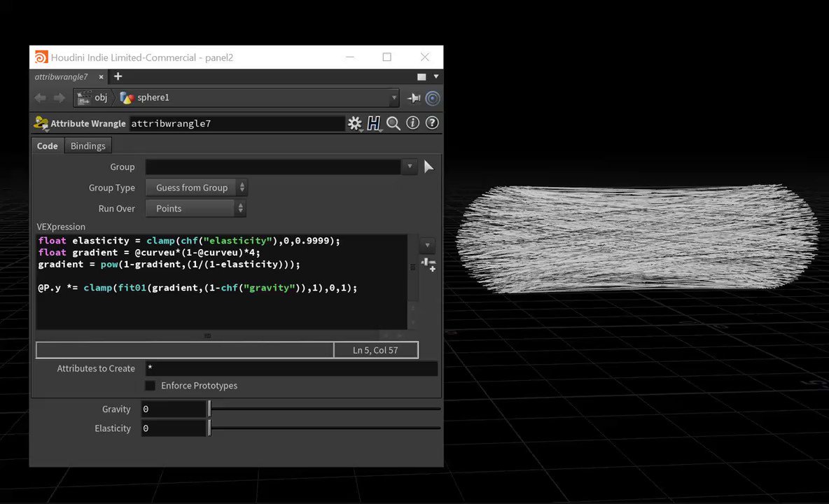Screen dimensions: 829x504
Task: Open the VEXpression presets dropdown arrow
Action: (427, 246)
